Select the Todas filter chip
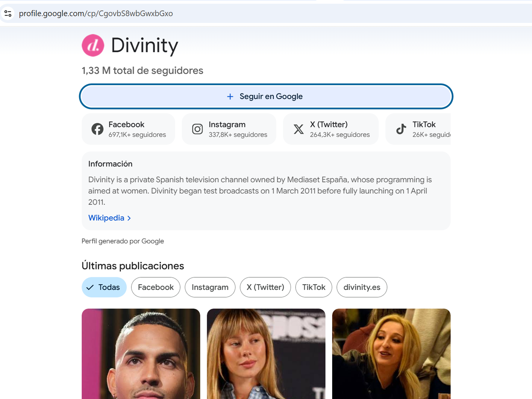Viewport: 532px width, 399px height. (104, 287)
